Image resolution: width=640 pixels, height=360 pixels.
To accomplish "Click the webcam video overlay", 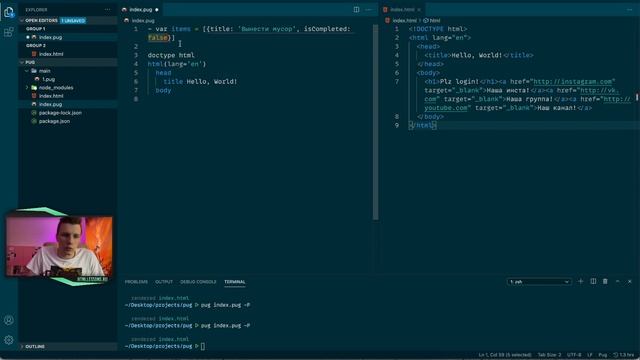I will click(x=59, y=247).
